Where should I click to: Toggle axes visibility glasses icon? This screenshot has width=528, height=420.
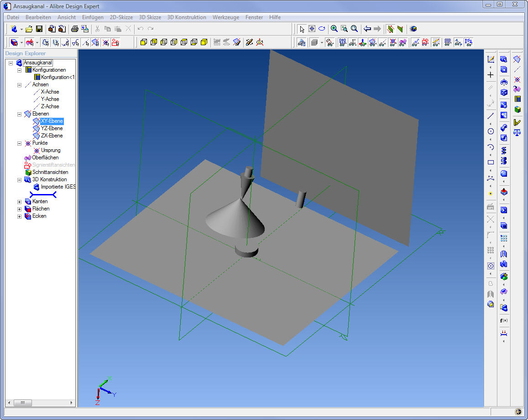[x=382, y=42]
